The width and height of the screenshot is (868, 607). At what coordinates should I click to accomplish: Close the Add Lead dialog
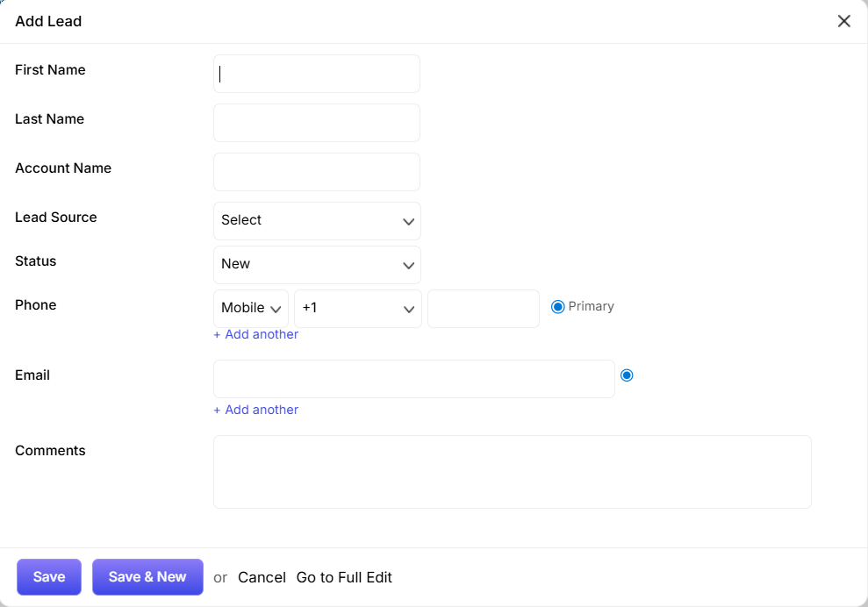(843, 21)
